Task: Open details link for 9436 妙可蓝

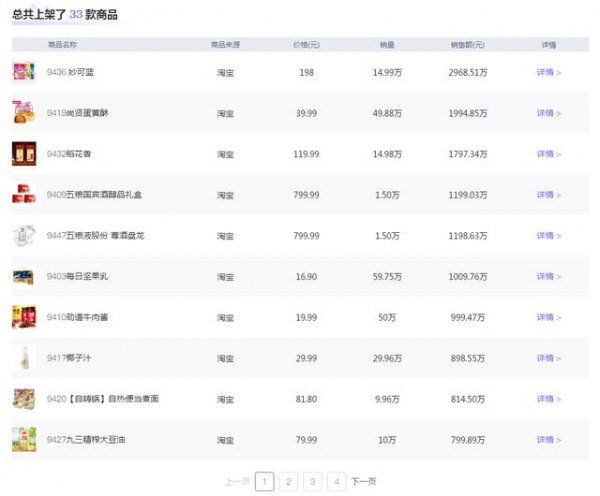Action: (x=549, y=72)
